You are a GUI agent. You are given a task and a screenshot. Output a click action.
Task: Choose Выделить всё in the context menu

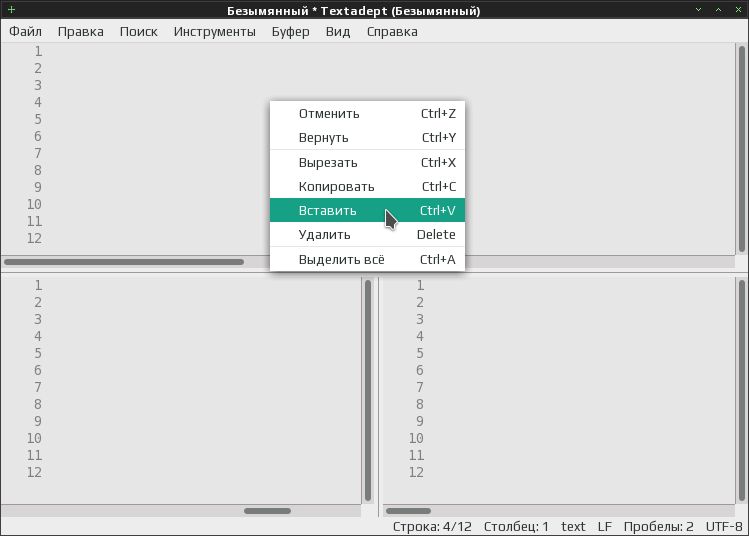367,259
